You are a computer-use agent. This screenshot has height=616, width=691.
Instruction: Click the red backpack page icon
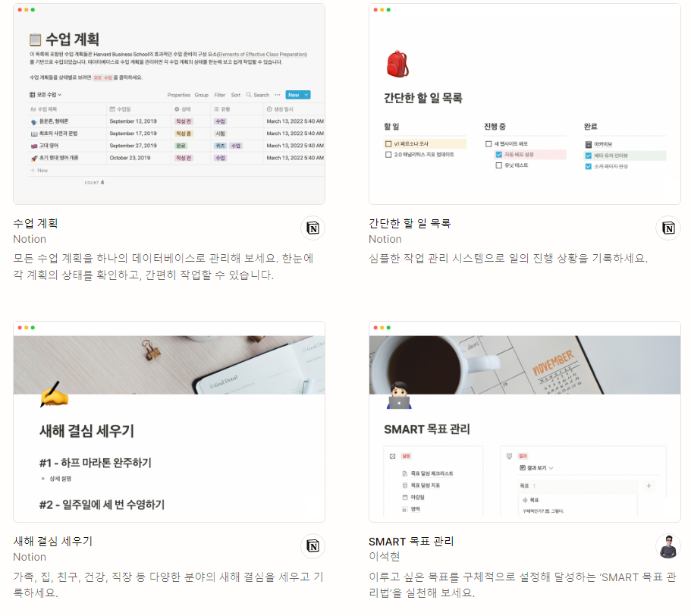[x=397, y=64]
